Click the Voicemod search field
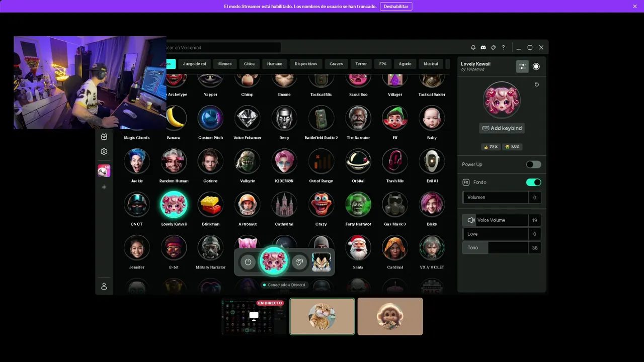 (223, 47)
